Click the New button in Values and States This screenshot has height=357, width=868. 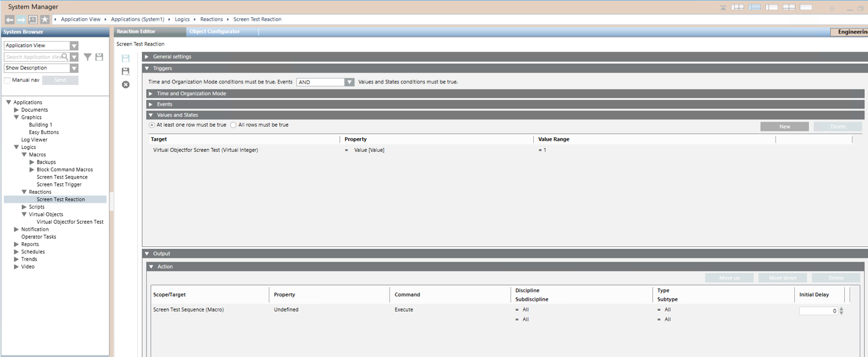(x=784, y=127)
